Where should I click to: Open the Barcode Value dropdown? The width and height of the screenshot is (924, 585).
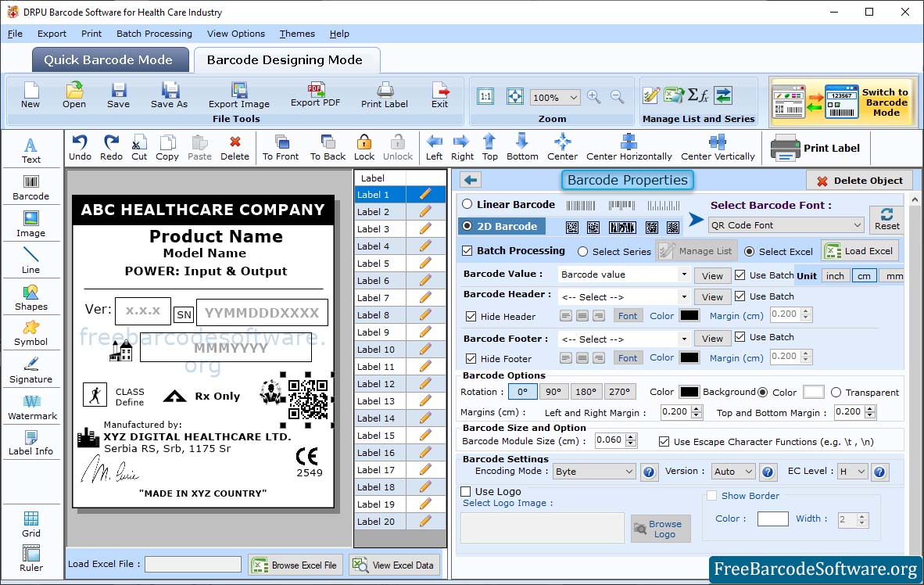coord(624,275)
